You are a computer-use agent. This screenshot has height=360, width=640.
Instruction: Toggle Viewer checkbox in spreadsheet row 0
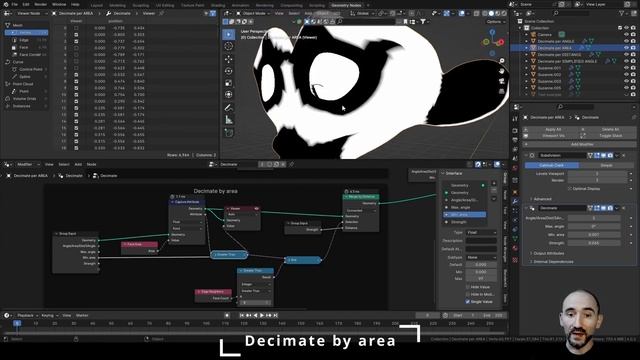pos(76,28)
